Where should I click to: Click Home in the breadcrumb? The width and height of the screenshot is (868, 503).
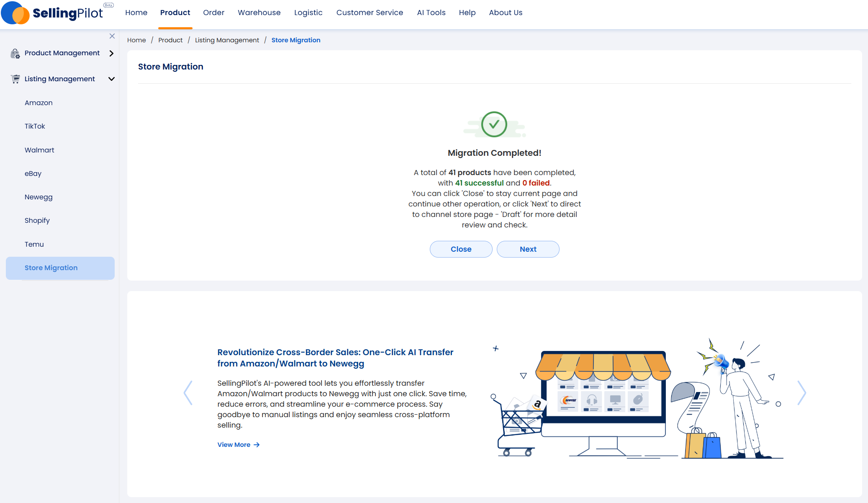tap(136, 40)
